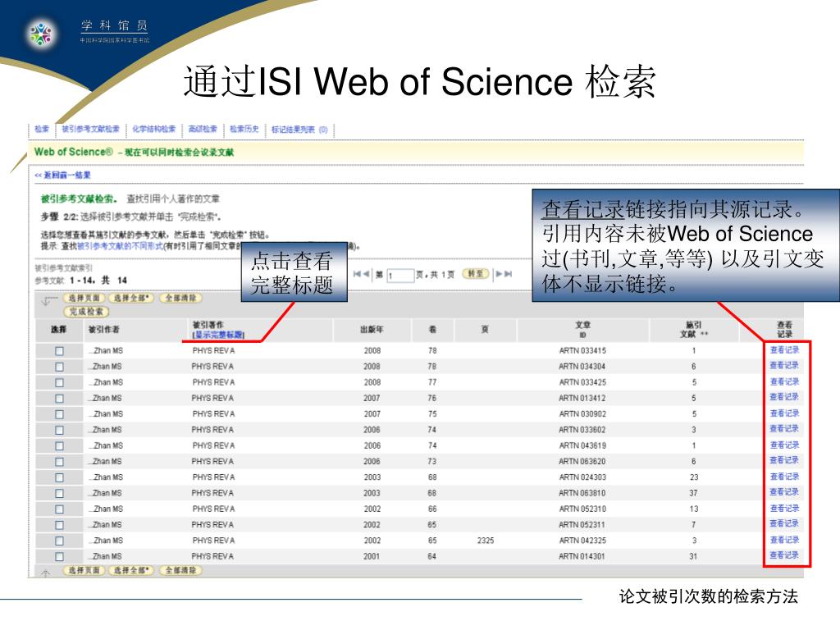Tick checkbox for row ARTN 014301
The height and width of the screenshot is (630, 840).
[59, 557]
